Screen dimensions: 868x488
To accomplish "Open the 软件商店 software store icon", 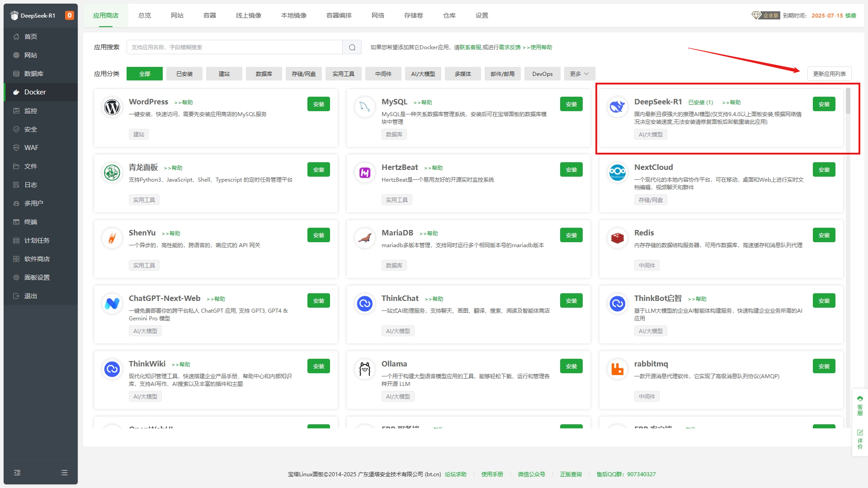I will 16,259.
